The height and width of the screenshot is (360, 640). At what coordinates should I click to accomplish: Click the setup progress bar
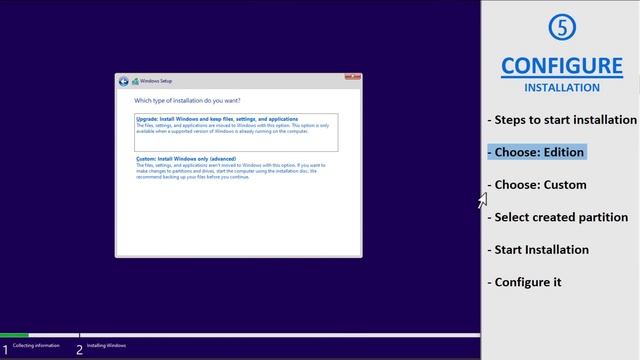coord(240,335)
